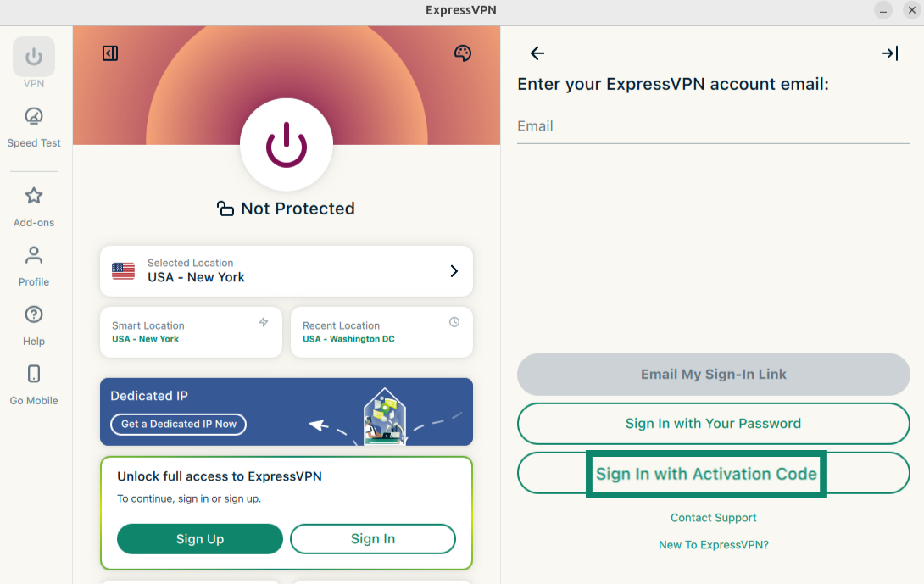Pick Recent Location USA - Washington DC
This screenshot has height=584, width=924.
(x=381, y=332)
